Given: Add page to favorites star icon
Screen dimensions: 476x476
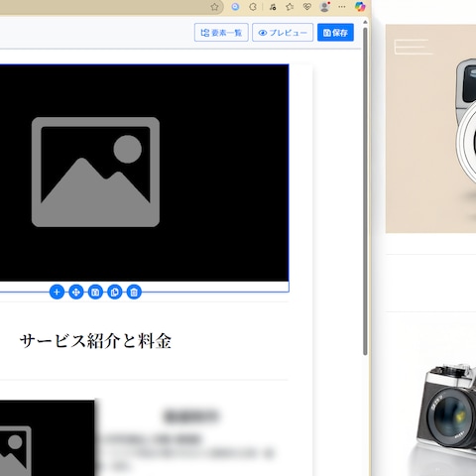Looking at the screenshot, I should pos(214,7).
